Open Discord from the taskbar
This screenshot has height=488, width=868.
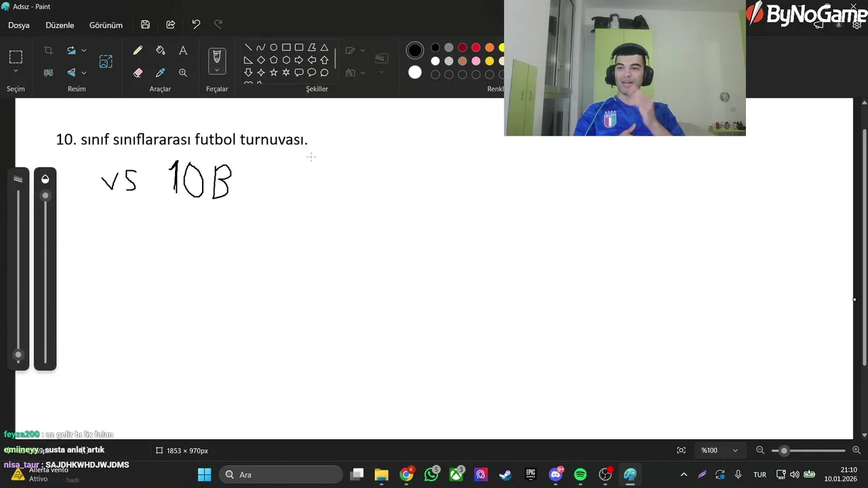click(555, 474)
